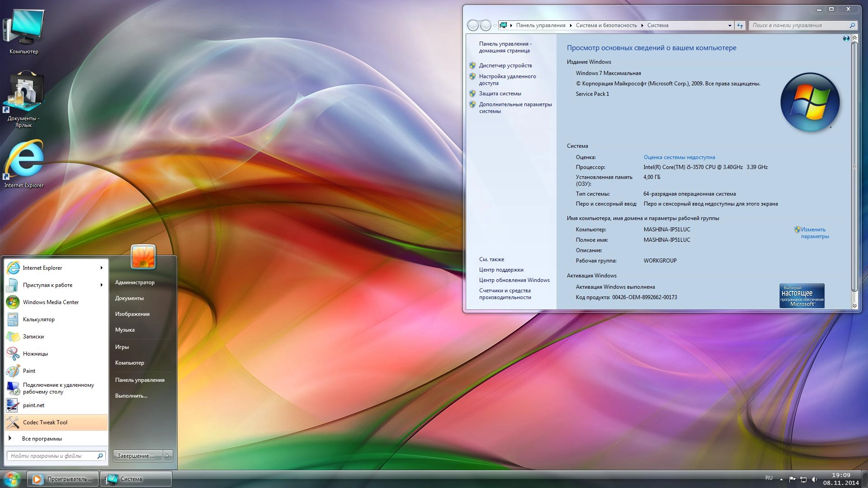Open help with the question mark icon

pos(846,39)
